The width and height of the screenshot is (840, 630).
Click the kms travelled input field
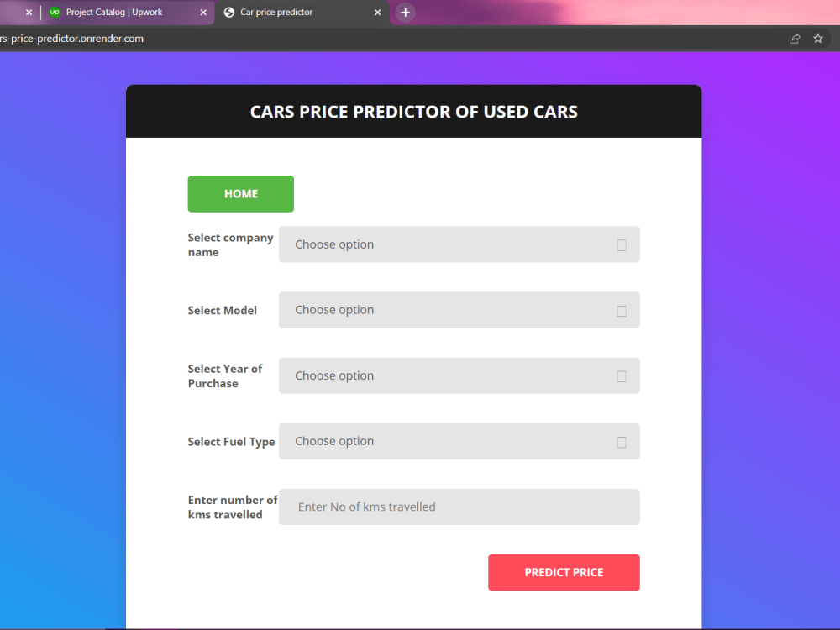coord(459,507)
